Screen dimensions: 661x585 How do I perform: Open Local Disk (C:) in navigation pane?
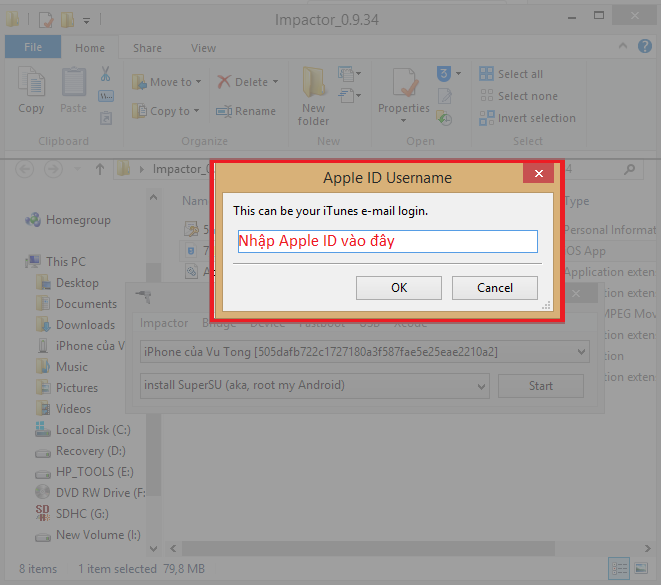click(x=83, y=430)
